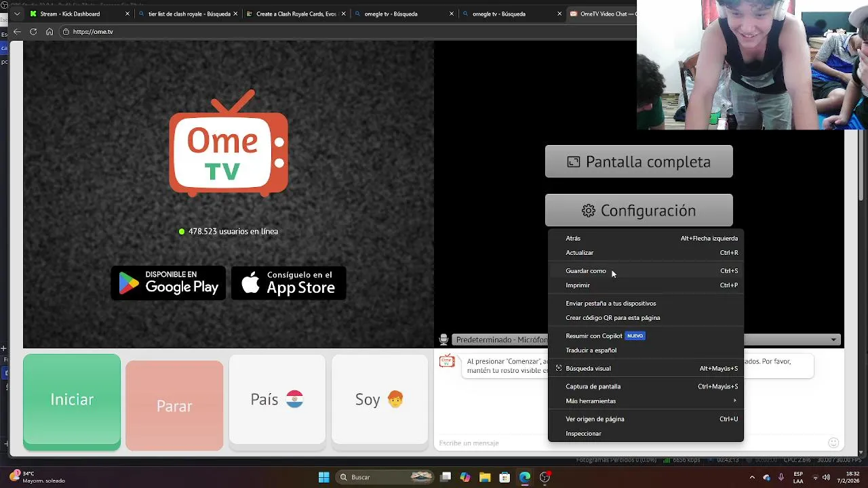Click the Pantalla completa button
The width and height of the screenshot is (868, 488).
pyautogui.click(x=639, y=161)
